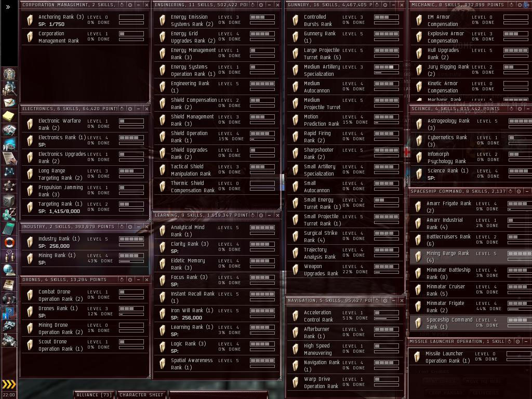Viewport: 532px width, 399px height.
Task: Toggle pin on Engineering window
Action: click(261, 5)
